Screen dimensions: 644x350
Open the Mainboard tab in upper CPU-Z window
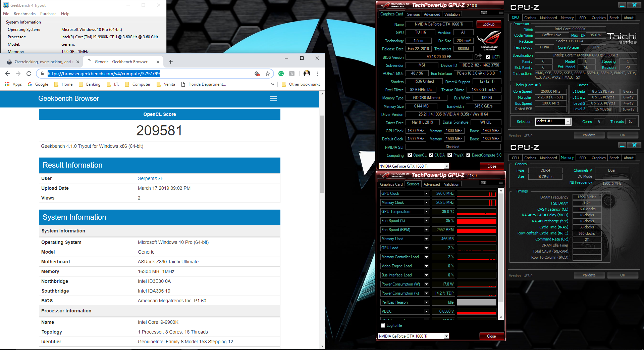click(548, 18)
